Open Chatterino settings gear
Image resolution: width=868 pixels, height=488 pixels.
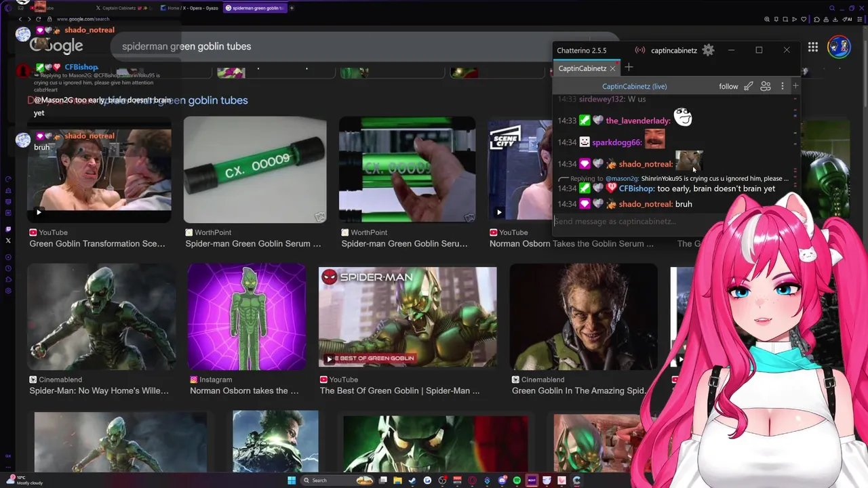708,50
